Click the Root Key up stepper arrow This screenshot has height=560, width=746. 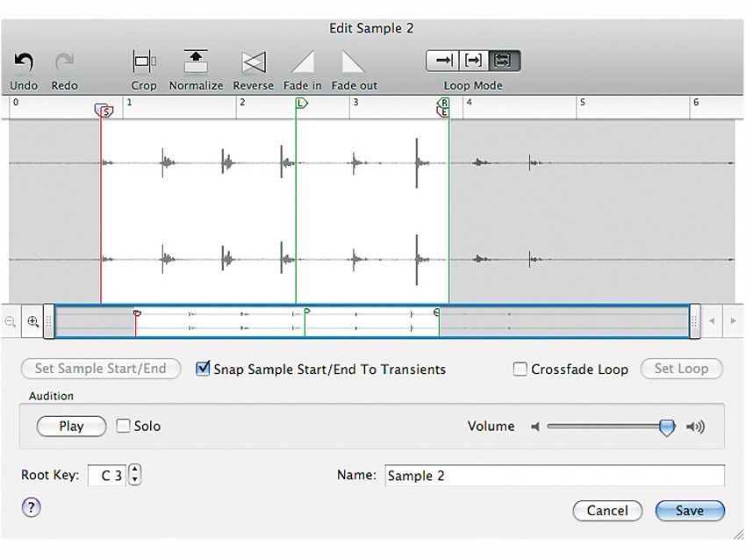(x=134, y=468)
